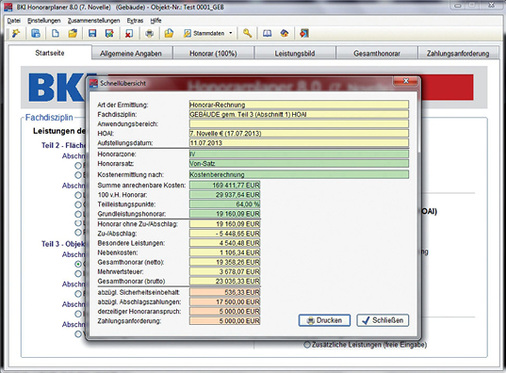Print using the toolbar printer icon

pyautogui.click(x=149, y=33)
